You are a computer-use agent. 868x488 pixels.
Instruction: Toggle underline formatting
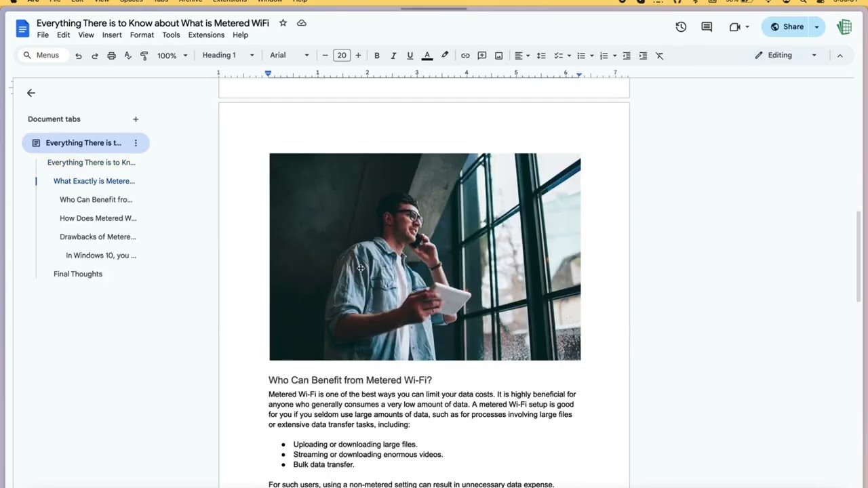(x=410, y=56)
